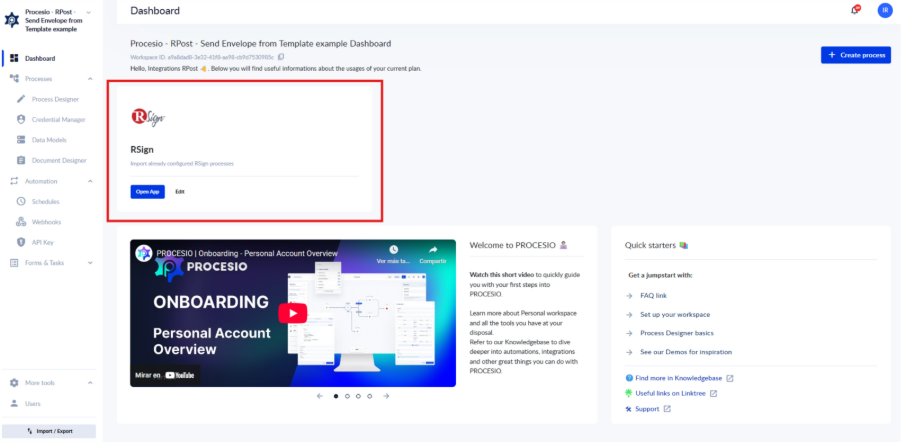Open the workspace switcher dropdown
This screenshot has height=442, width=901.
(x=89, y=12)
